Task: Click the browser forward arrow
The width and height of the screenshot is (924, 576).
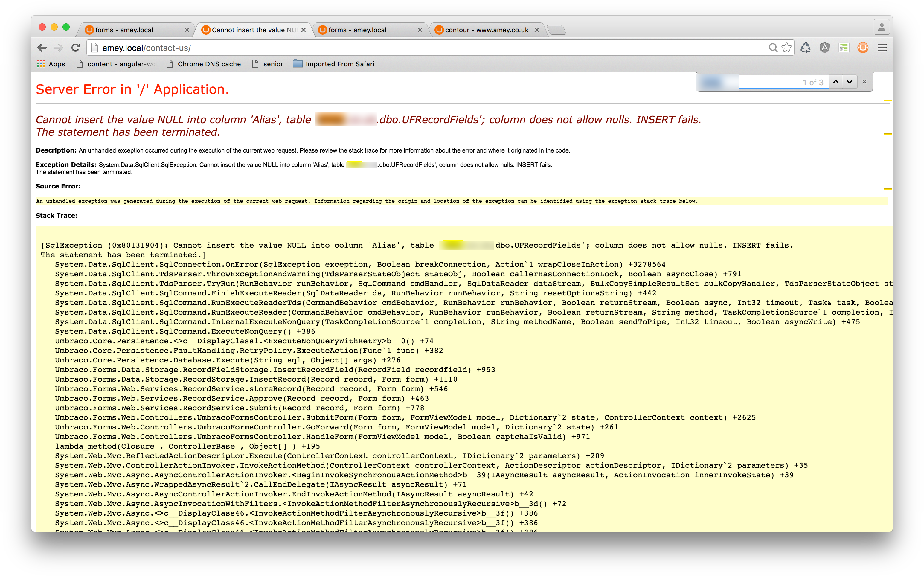Action: [58, 48]
